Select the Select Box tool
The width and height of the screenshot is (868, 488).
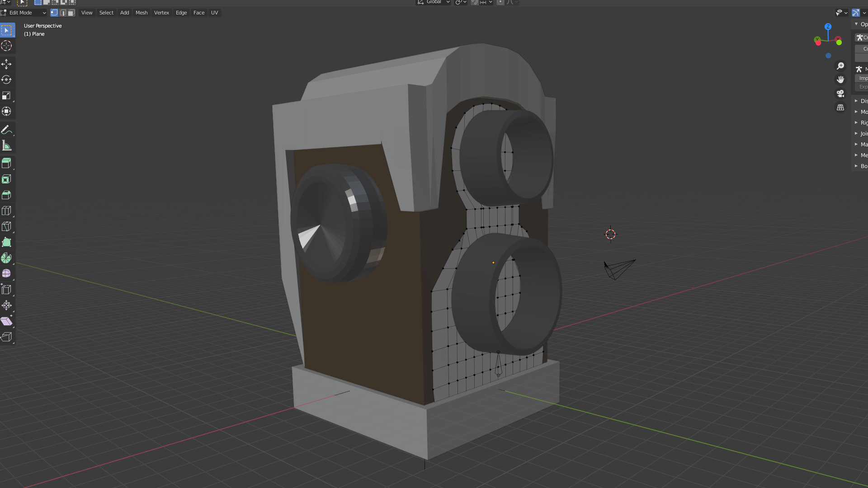7,30
